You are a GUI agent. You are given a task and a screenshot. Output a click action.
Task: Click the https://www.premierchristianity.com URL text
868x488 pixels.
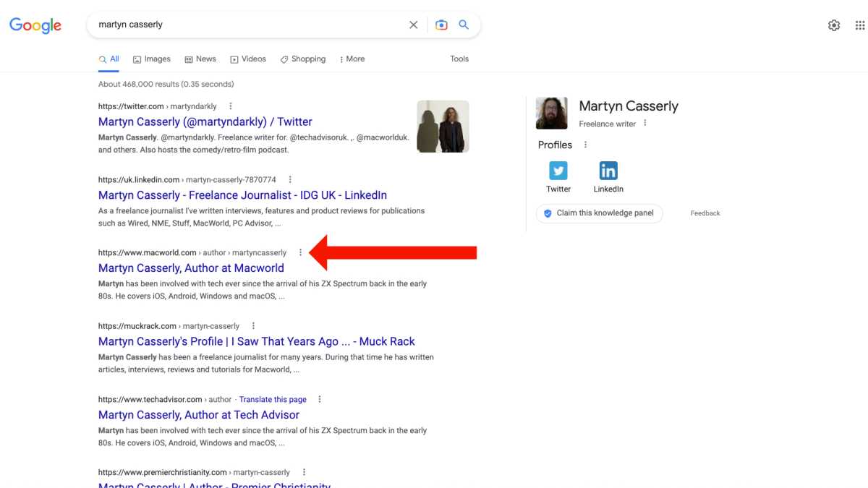pos(163,472)
